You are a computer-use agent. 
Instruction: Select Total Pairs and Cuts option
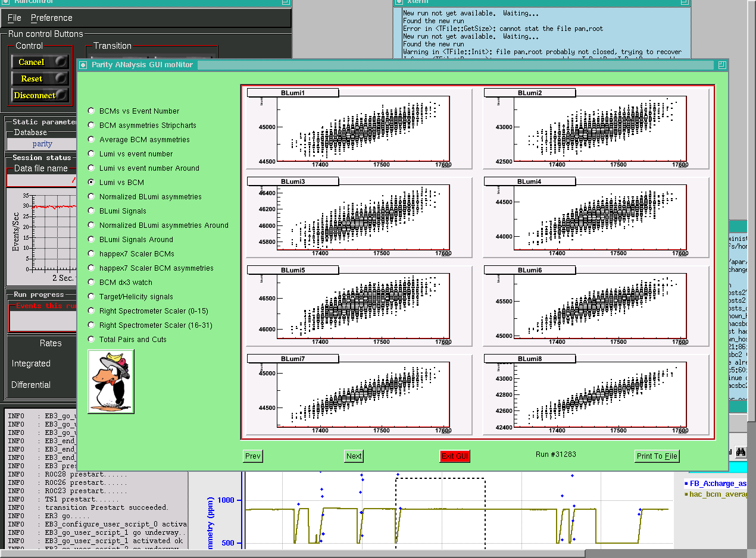pos(91,339)
